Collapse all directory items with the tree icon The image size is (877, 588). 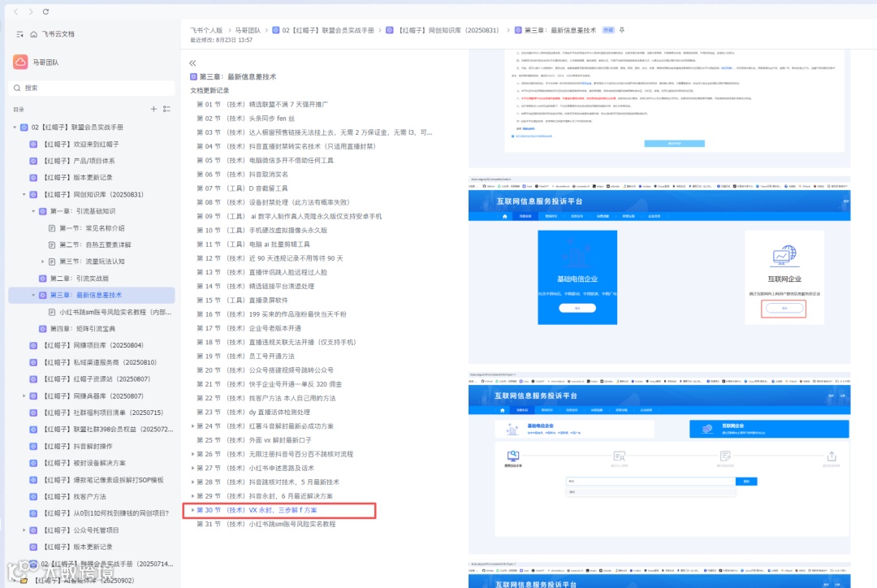pos(166,109)
